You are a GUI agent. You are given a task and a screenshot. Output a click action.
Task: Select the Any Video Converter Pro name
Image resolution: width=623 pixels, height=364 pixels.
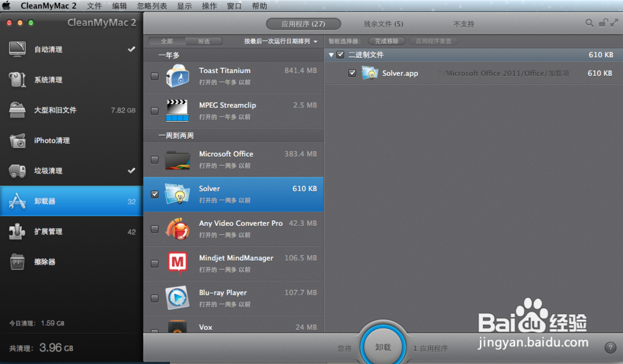(x=240, y=223)
